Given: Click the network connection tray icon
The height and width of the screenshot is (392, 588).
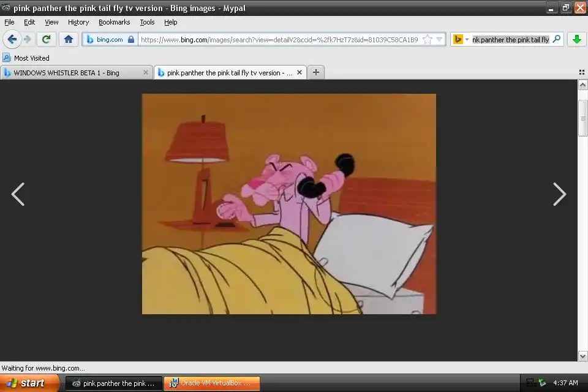Looking at the screenshot, I should [531, 383].
